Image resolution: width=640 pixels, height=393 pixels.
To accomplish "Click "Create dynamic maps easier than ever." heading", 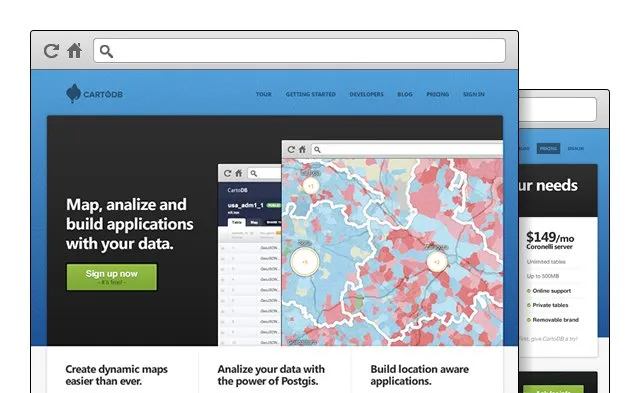I will 117,375.
